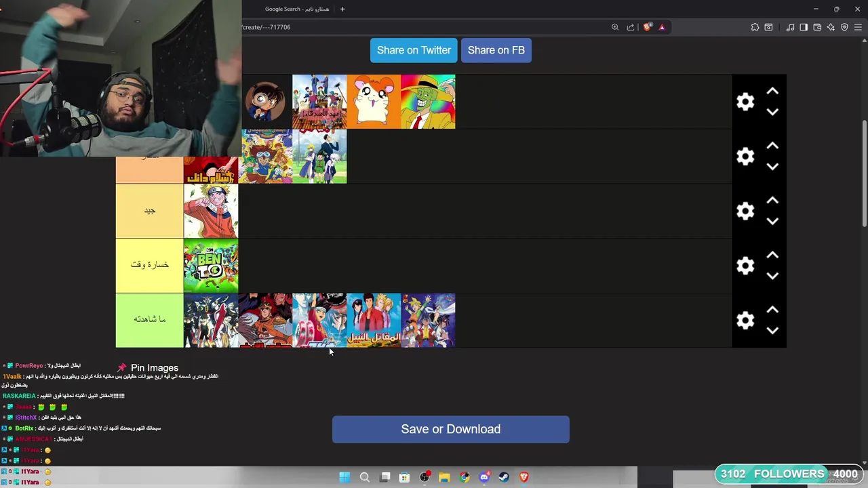Select the المقاتل النبيل thumbnail
The image size is (868, 488).
(x=374, y=320)
